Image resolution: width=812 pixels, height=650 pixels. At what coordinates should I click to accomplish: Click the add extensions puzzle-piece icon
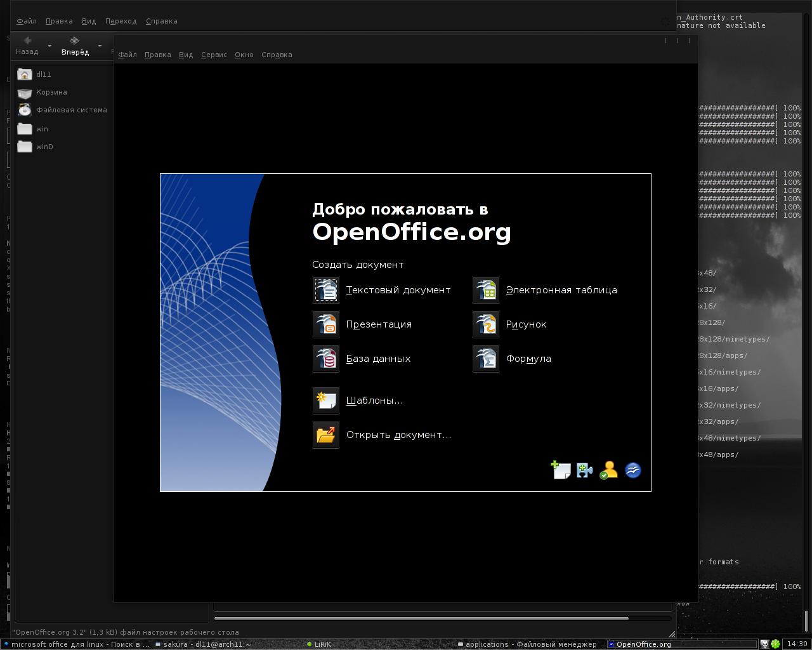tap(584, 470)
